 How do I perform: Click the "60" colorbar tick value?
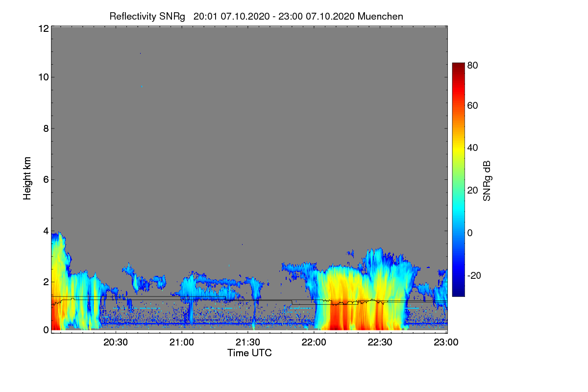coord(473,106)
